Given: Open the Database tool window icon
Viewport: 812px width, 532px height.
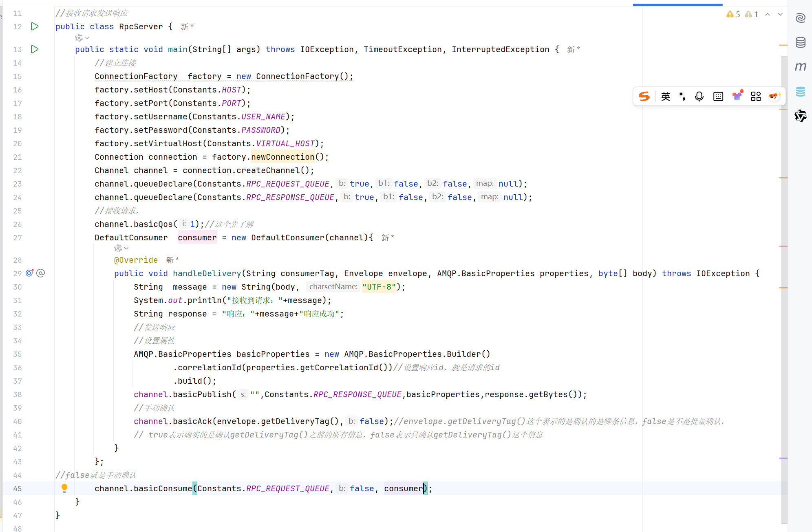Looking at the screenshot, I should [x=800, y=42].
